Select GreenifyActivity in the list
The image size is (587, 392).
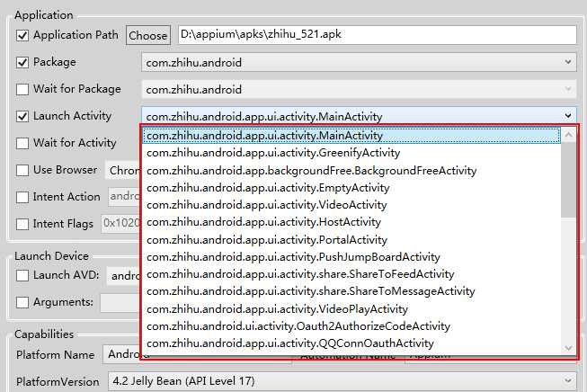[x=351, y=153]
